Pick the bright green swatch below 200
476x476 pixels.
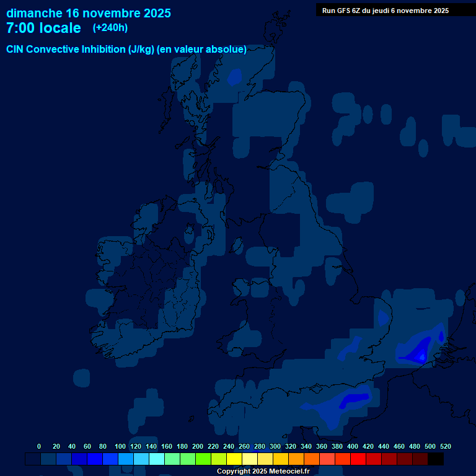(x=203, y=459)
